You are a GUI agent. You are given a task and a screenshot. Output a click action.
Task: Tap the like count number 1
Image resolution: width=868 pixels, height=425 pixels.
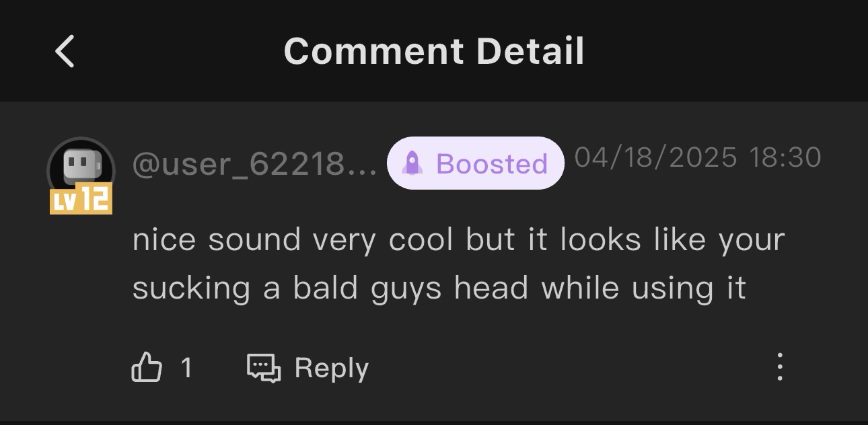[x=186, y=368]
